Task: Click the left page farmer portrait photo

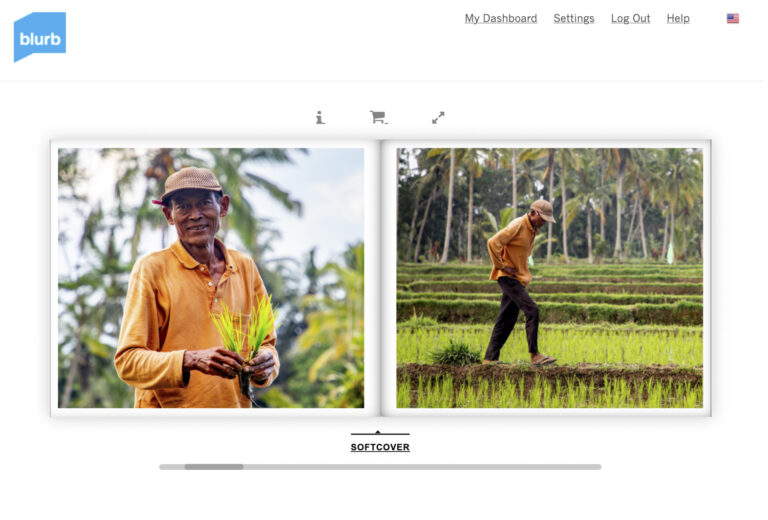Action: pos(211,278)
